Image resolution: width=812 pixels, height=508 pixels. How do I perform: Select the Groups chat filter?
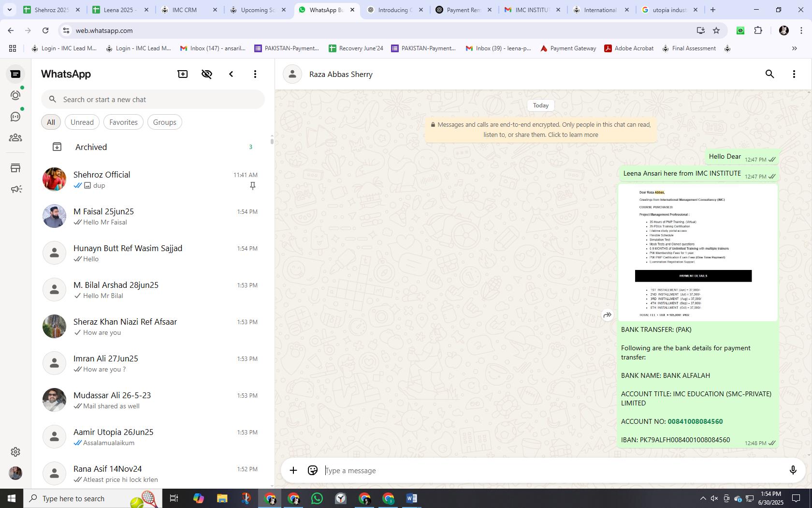point(165,122)
